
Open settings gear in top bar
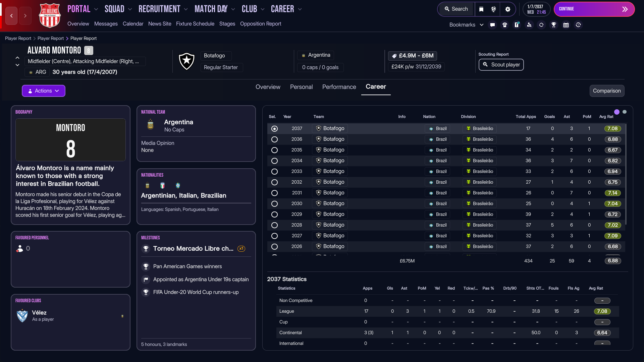pyautogui.click(x=508, y=9)
